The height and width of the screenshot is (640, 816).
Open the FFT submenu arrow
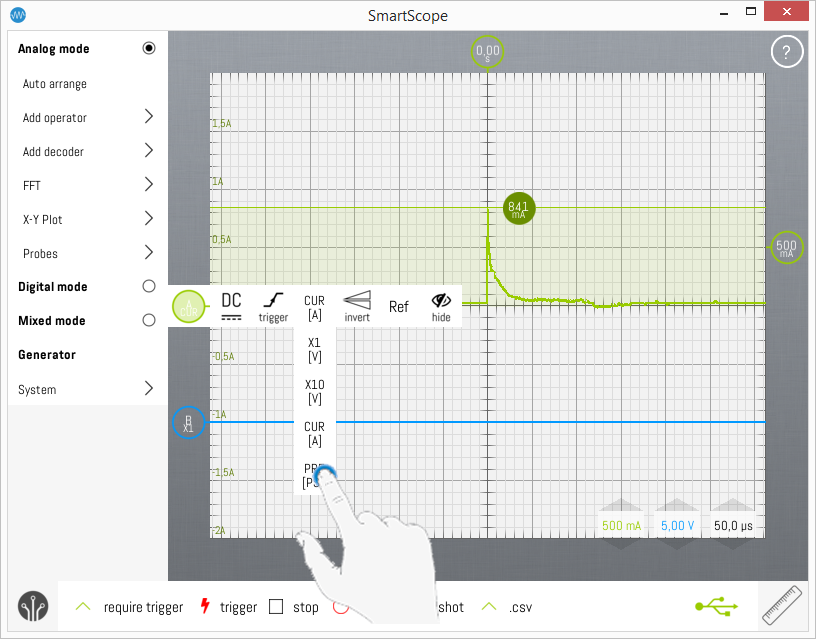click(x=149, y=185)
